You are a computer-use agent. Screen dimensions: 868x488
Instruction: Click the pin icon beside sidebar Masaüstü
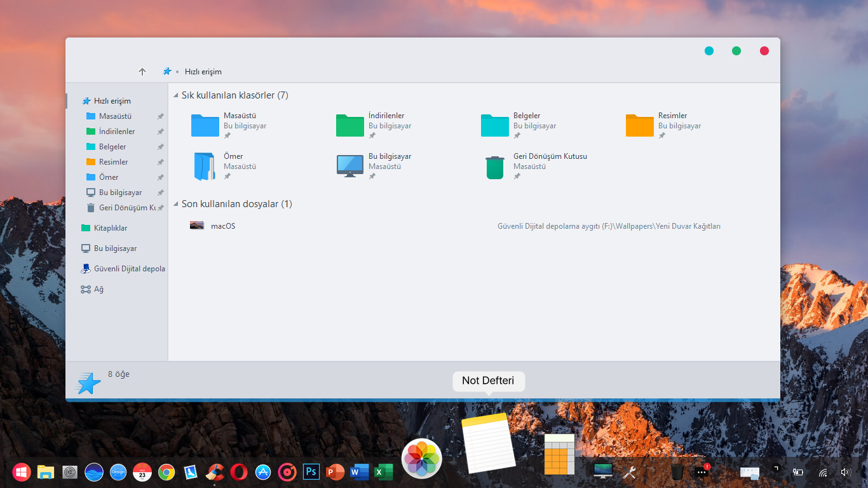(161, 116)
